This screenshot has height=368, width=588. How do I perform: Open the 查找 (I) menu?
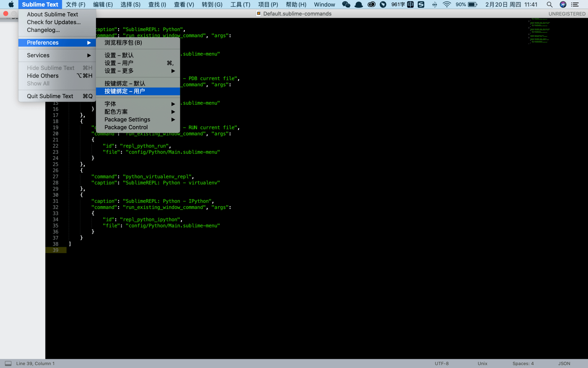tap(157, 5)
